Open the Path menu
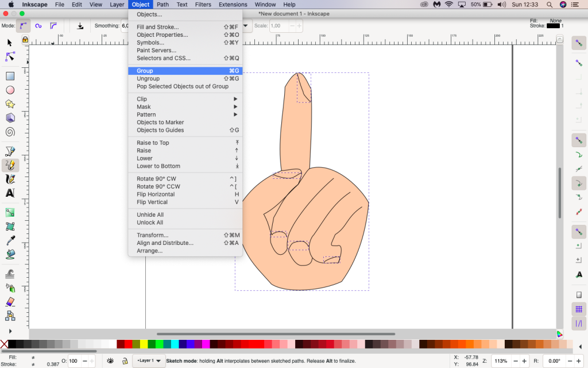Image resolution: width=588 pixels, height=368 pixels. [x=163, y=5]
